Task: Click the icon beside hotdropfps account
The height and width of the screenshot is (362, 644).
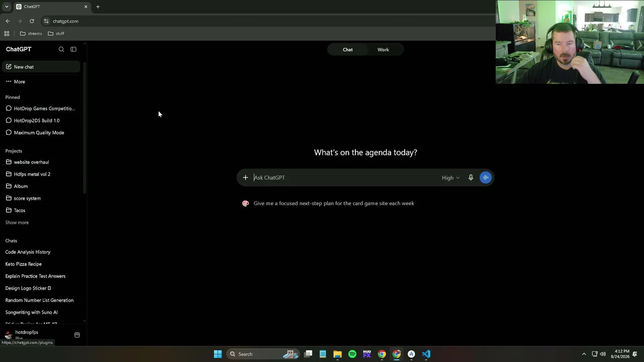Action: point(77,335)
